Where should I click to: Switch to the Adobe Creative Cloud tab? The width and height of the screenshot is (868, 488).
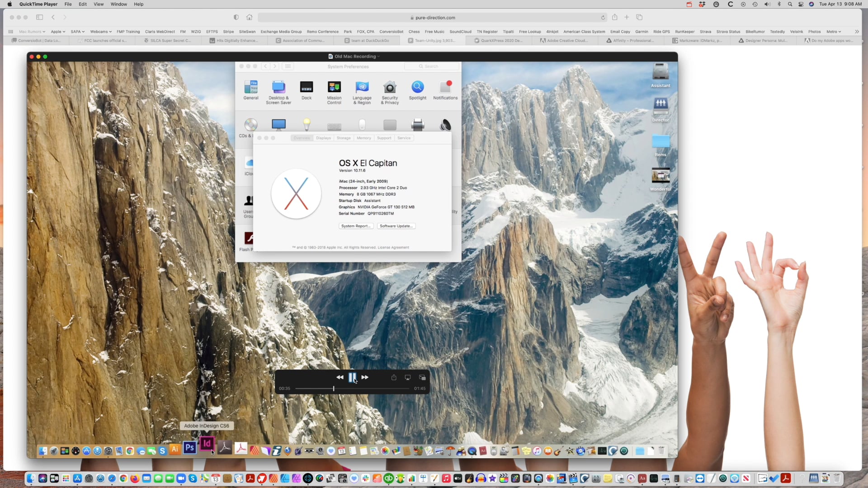[x=564, y=41]
